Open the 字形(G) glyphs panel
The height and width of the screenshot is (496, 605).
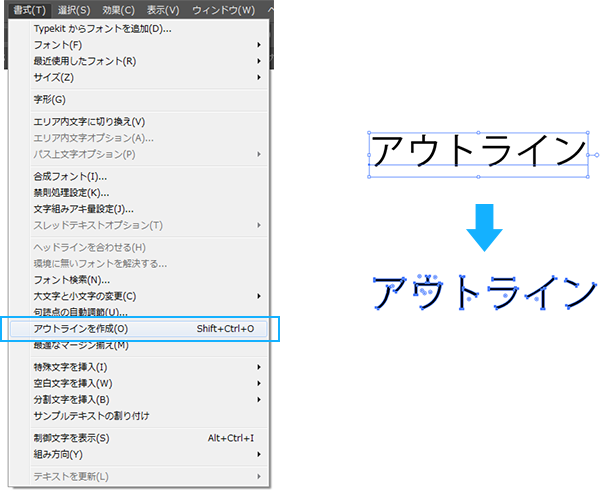[x=49, y=100]
